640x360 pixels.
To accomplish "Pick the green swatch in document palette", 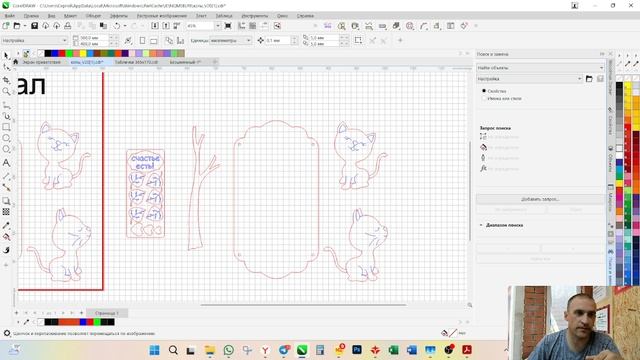I will point(97,322).
